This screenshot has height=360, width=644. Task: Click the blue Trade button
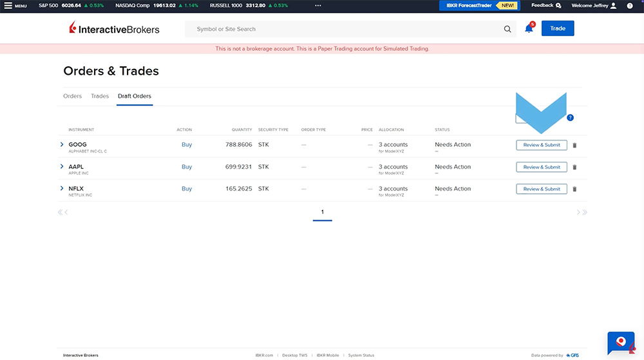(557, 28)
